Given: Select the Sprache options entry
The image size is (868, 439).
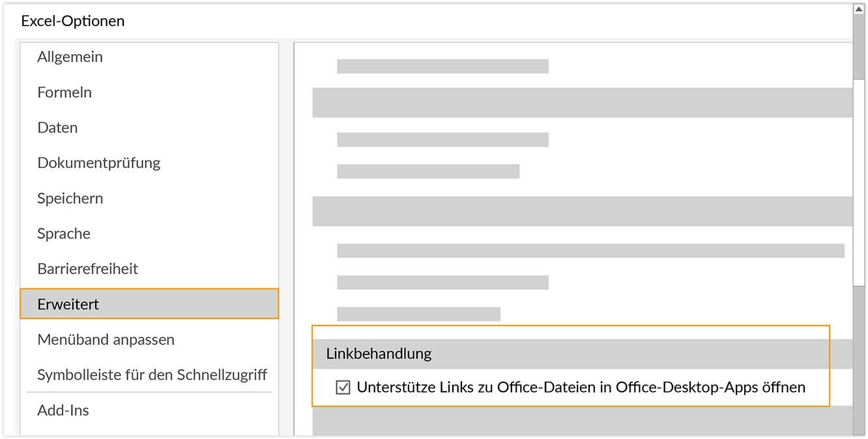Looking at the screenshot, I should point(64,233).
